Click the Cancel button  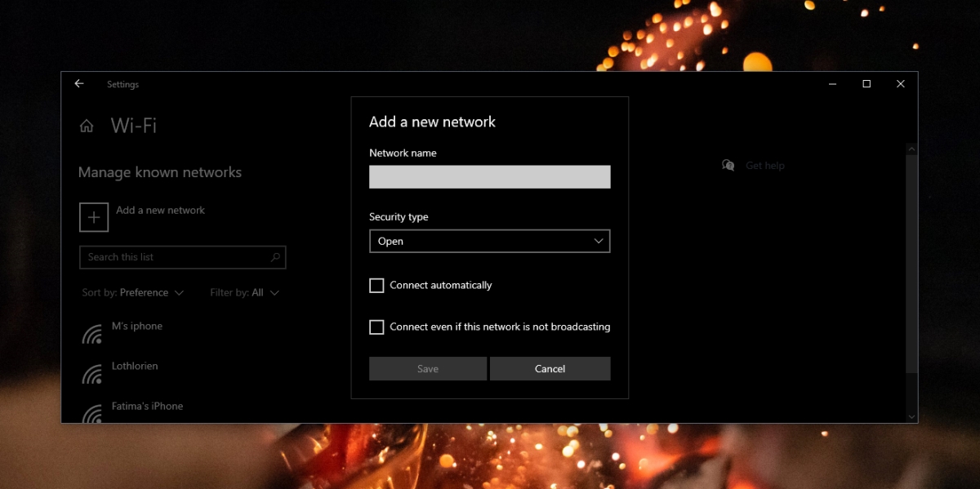pyautogui.click(x=550, y=368)
